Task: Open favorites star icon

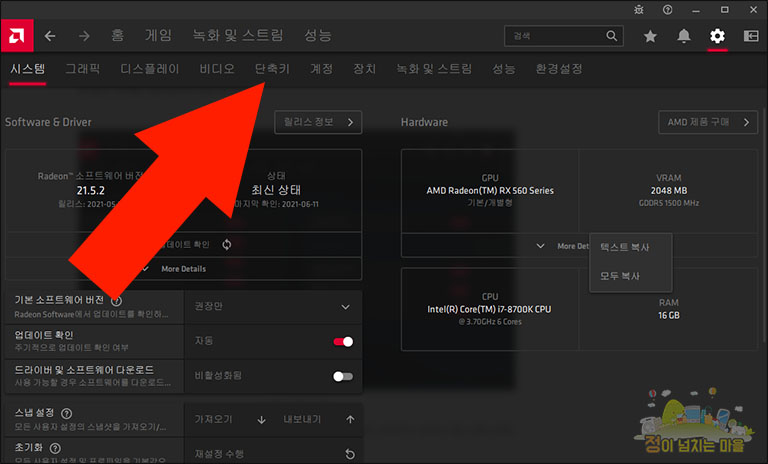Action: 650,36
